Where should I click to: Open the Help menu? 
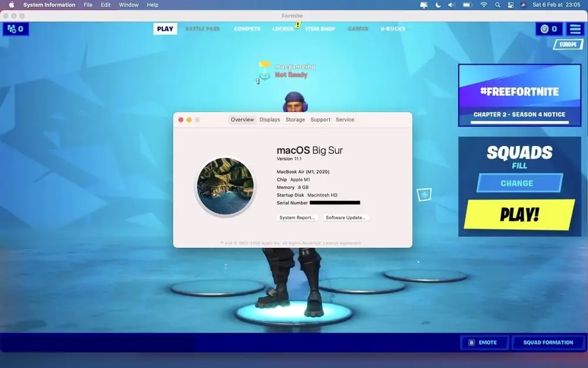pyautogui.click(x=153, y=5)
